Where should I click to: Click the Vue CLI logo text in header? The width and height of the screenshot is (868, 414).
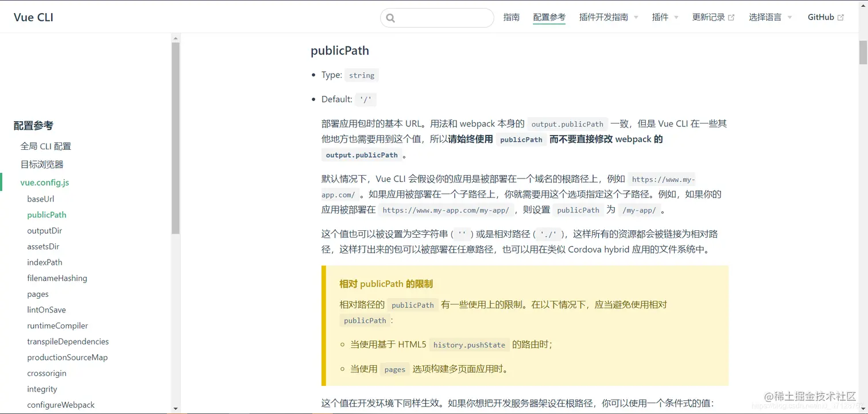(33, 17)
